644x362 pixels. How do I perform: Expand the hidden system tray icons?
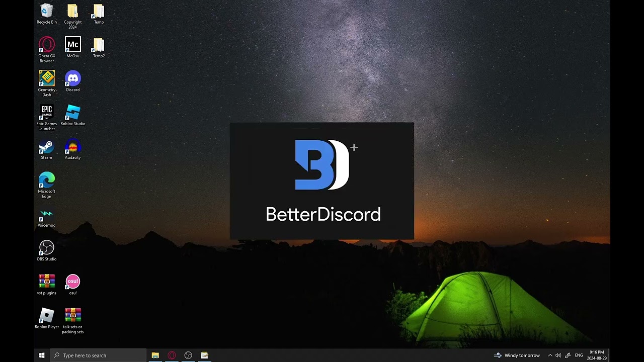click(x=550, y=355)
